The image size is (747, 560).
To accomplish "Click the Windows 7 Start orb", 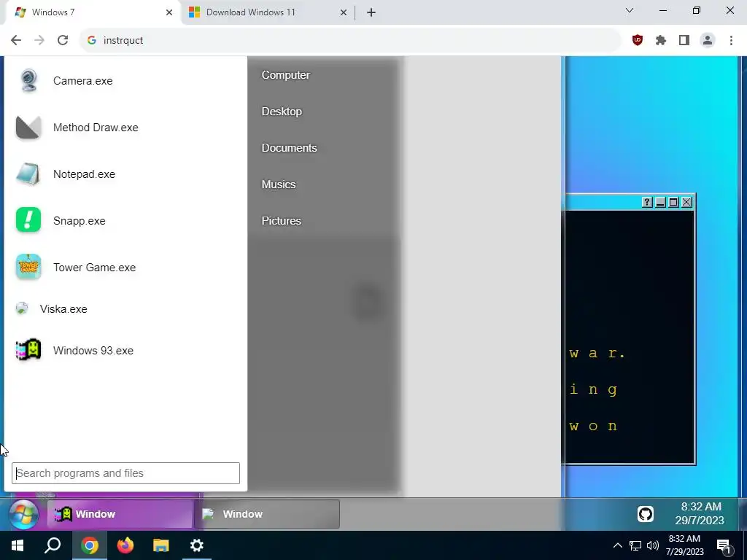I will pos(23,514).
